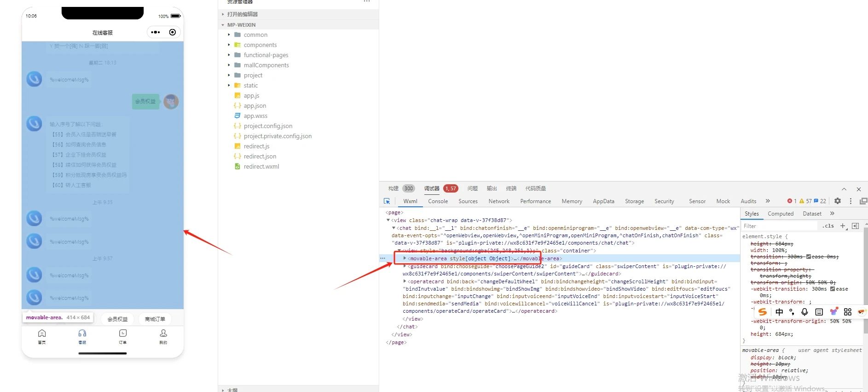Viewport: 868px width, 392px height.
Task: Open the Network tab
Action: (x=499, y=201)
